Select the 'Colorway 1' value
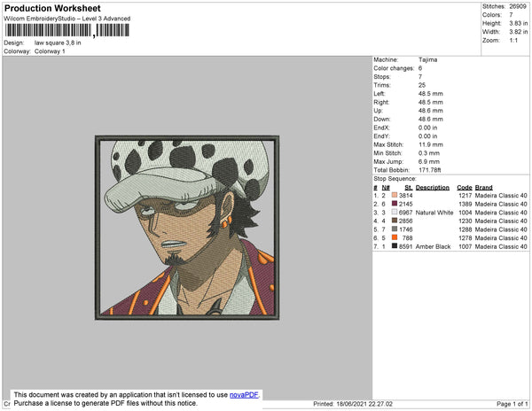The width and height of the screenshot is (532, 411). pos(50,51)
